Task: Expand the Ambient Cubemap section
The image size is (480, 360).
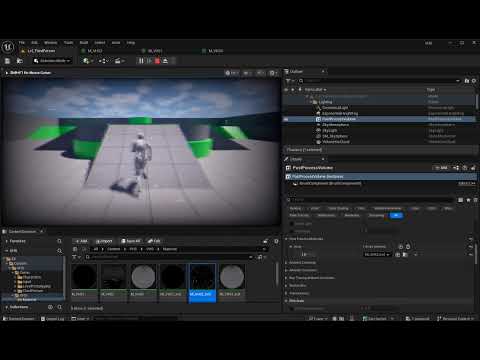Action: click(286, 263)
